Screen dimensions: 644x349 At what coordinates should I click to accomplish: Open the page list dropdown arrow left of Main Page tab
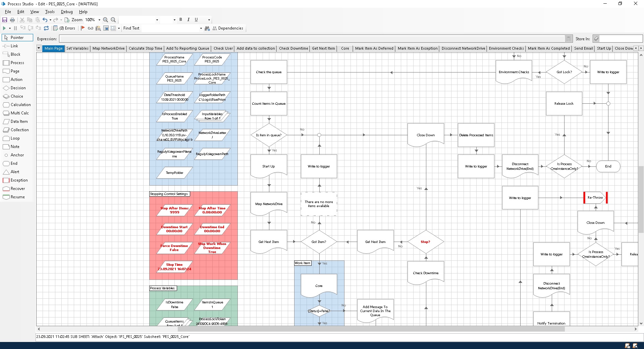pos(39,48)
